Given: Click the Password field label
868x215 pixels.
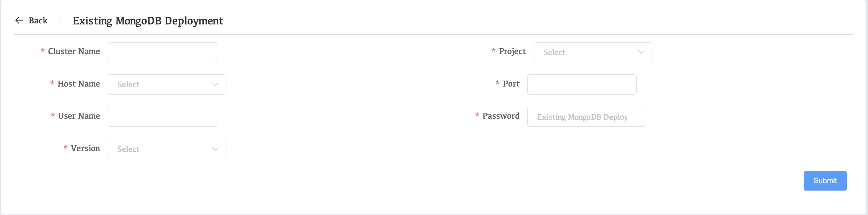Looking at the screenshot, I should click(x=501, y=116).
